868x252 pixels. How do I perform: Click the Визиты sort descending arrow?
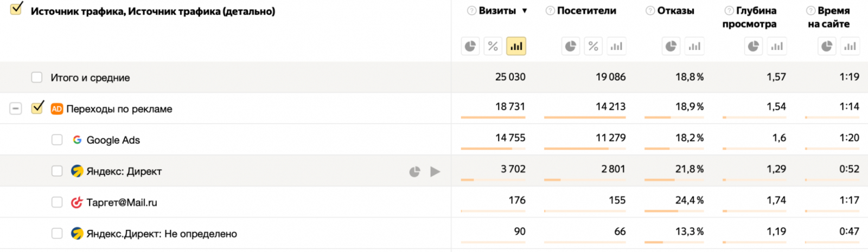525,11
